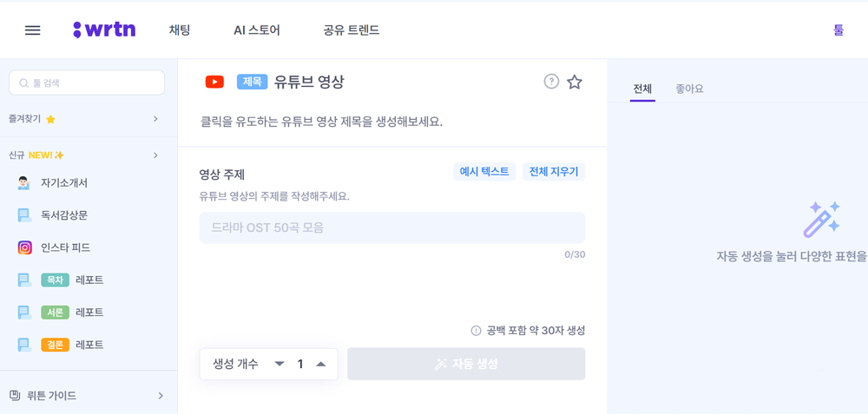Open the hamburger navigation menu
Viewport: 868px width, 415px height.
point(33,30)
